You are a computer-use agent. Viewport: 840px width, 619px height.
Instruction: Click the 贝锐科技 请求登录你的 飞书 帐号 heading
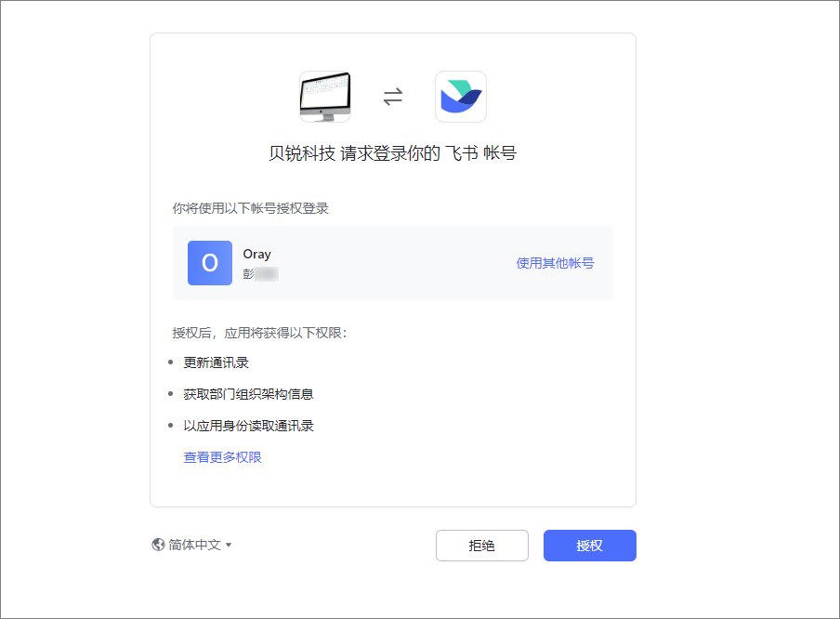[x=393, y=153]
